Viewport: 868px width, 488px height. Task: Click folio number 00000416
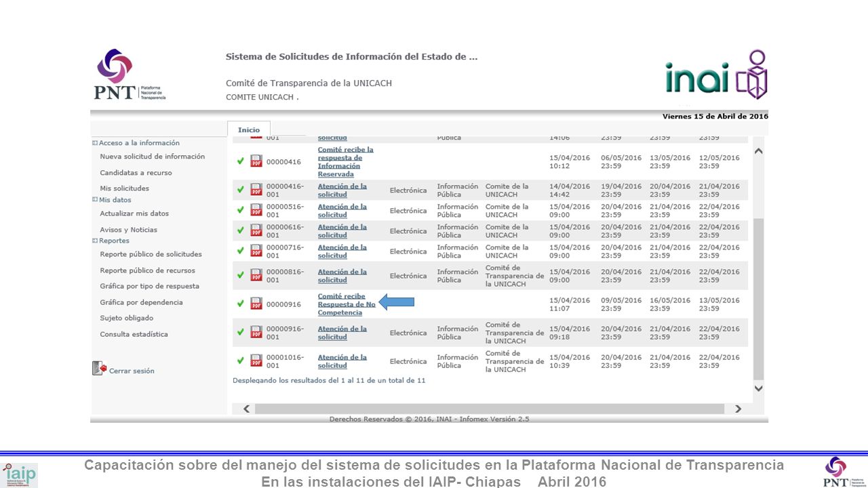pos(283,162)
